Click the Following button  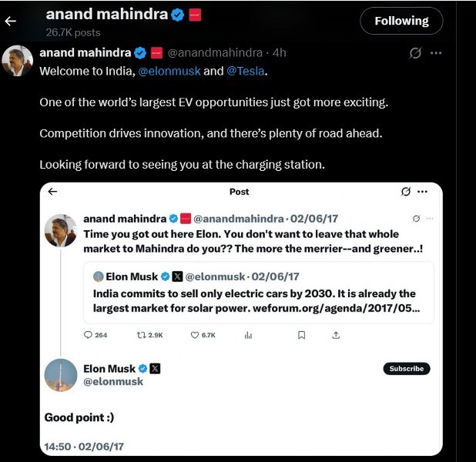pos(401,21)
